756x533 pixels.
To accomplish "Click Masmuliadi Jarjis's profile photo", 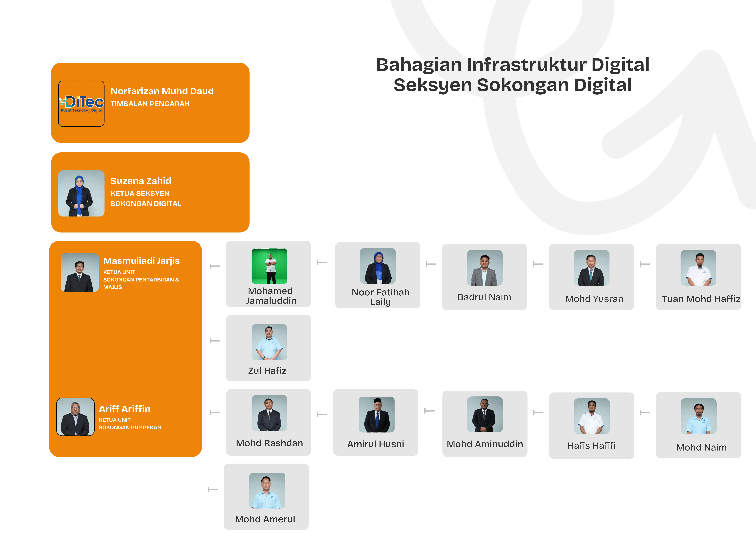I will click(80, 272).
